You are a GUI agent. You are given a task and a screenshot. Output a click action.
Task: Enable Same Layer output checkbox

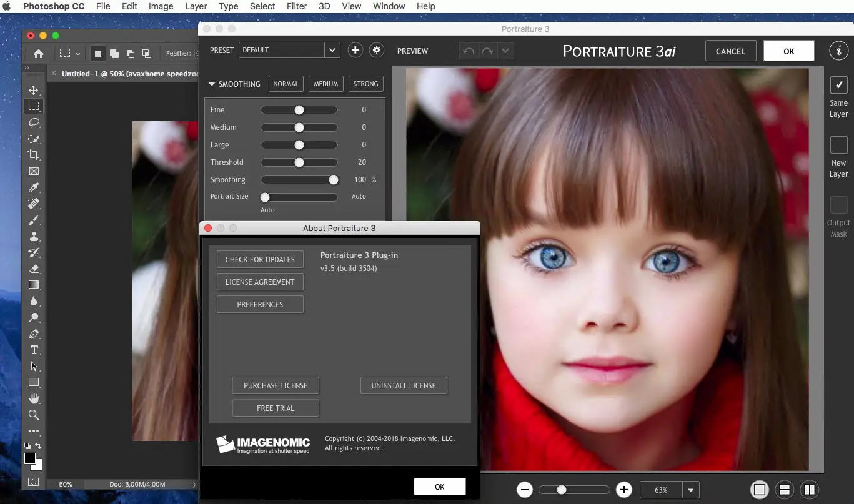838,85
